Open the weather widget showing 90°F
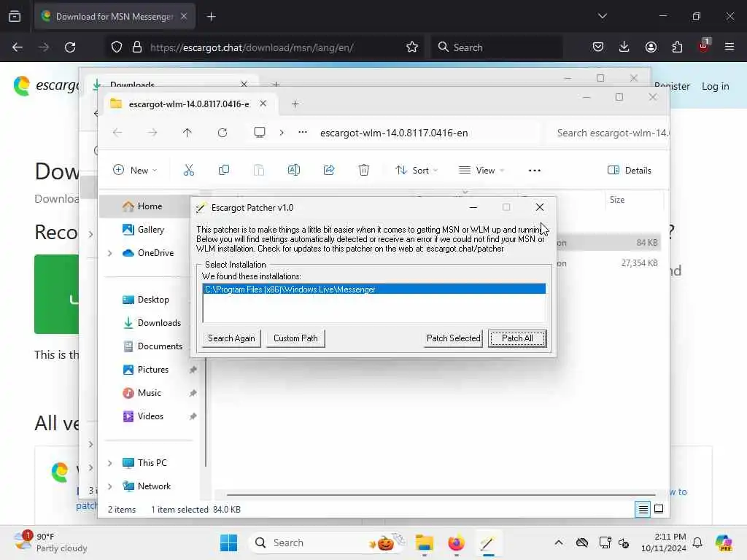Image resolution: width=747 pixels, height=560 pixels. [x=50, y=542]
